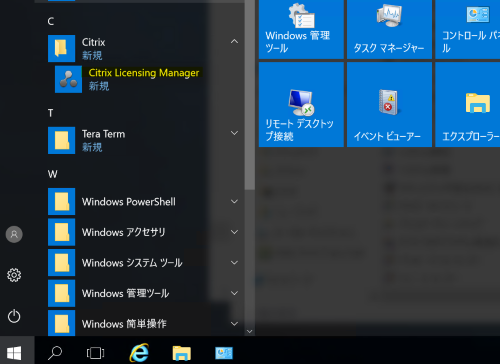Open Task View on taskbar

point(95,353)
